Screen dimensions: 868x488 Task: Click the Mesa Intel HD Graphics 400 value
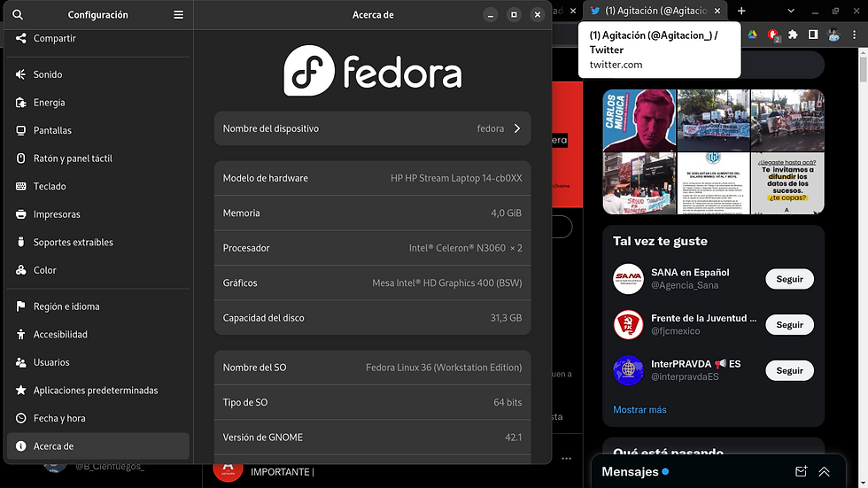point(446,283)
